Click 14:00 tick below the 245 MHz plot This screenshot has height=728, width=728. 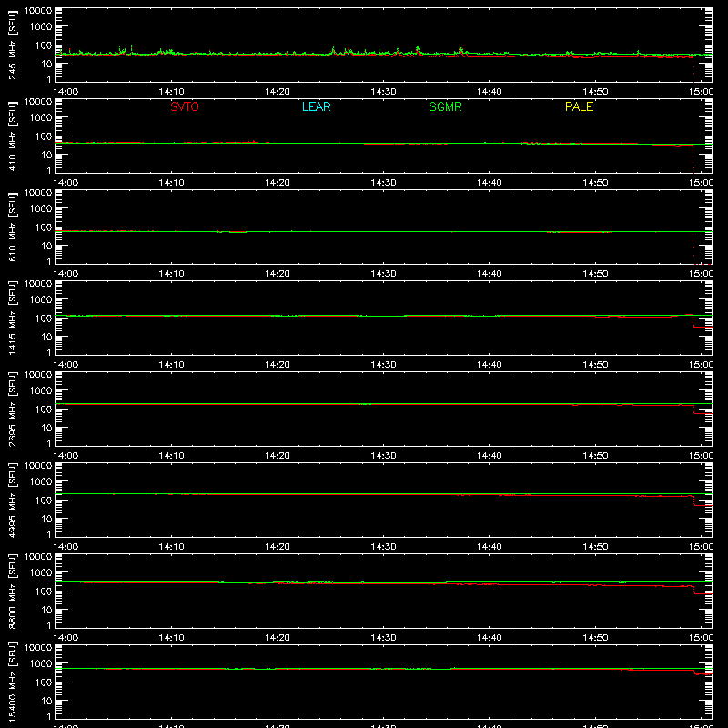coord(66,92)
